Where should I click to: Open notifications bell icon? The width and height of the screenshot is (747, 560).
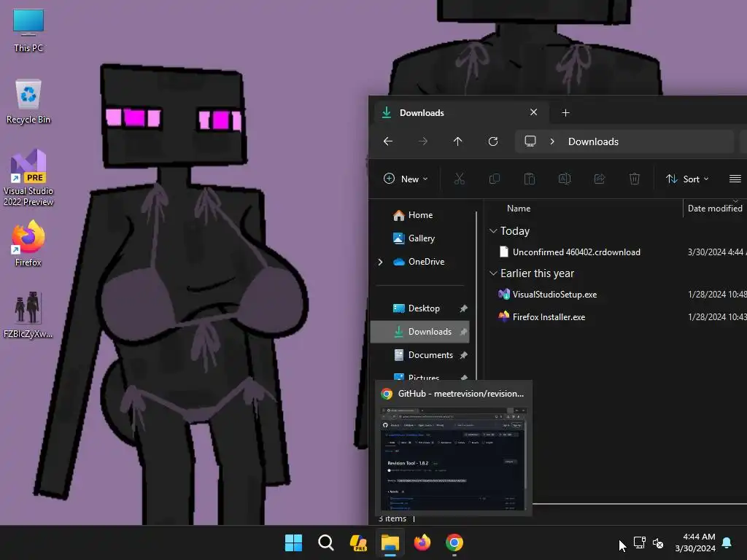point(727,542)
